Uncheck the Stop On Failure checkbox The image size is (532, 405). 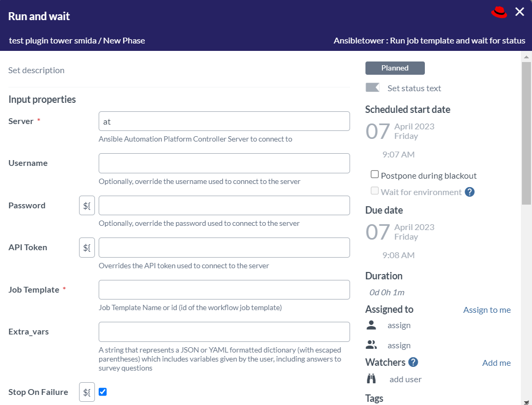(103, 392)
